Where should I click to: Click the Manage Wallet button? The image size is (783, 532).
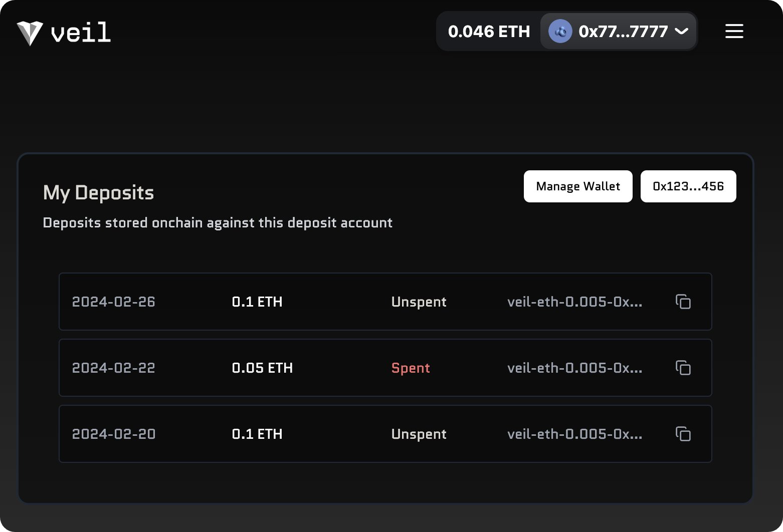coord(577,186)
